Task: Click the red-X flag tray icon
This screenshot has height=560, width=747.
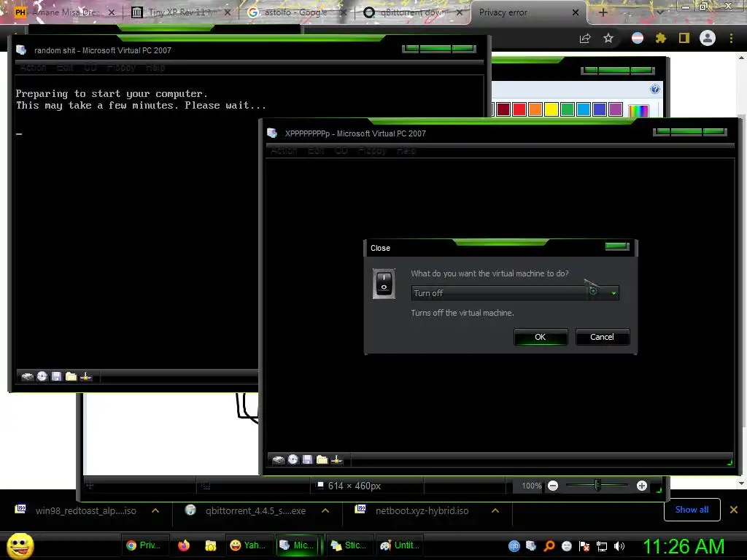Action: [x=584, y=546]
